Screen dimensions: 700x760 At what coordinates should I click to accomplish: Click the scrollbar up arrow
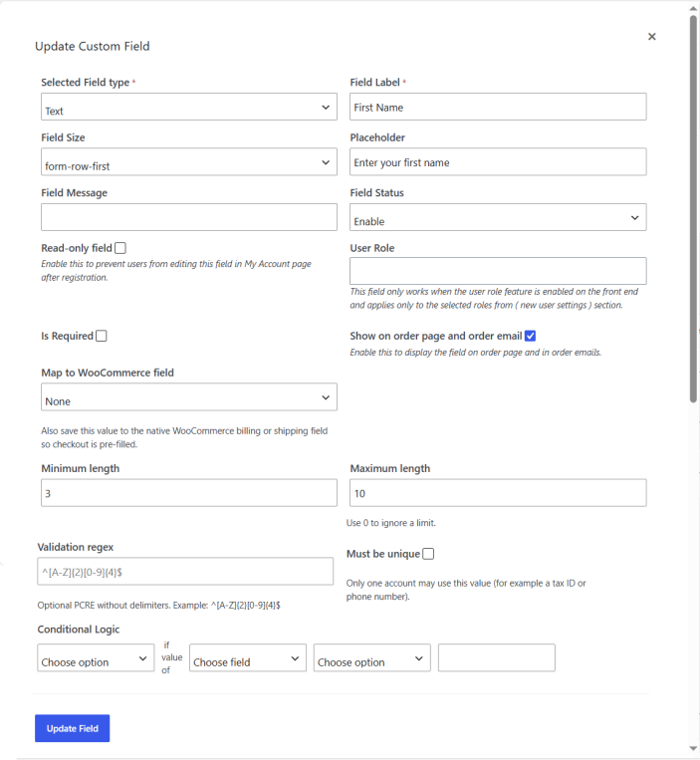(694, 8)
